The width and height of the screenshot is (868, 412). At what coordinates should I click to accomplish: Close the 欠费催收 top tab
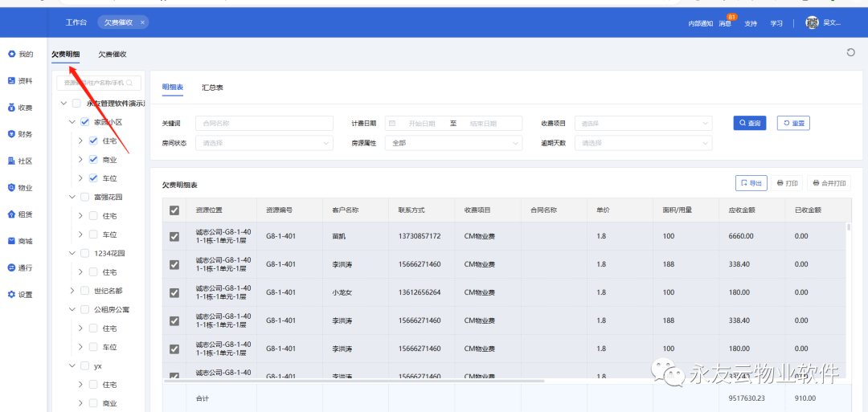142,22
